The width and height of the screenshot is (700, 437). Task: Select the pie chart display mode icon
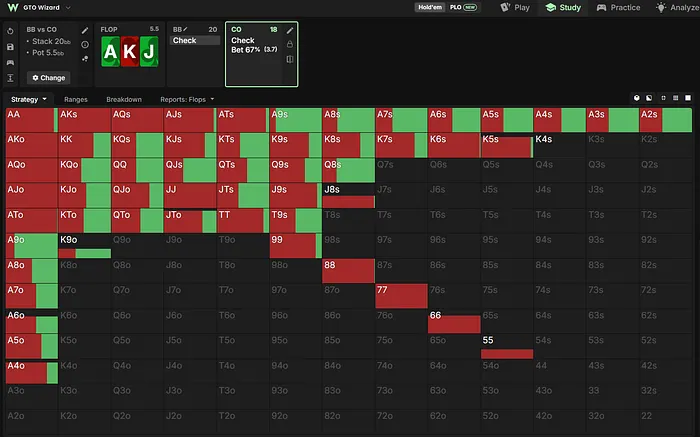pyautogui.click(x=637, y=98)
